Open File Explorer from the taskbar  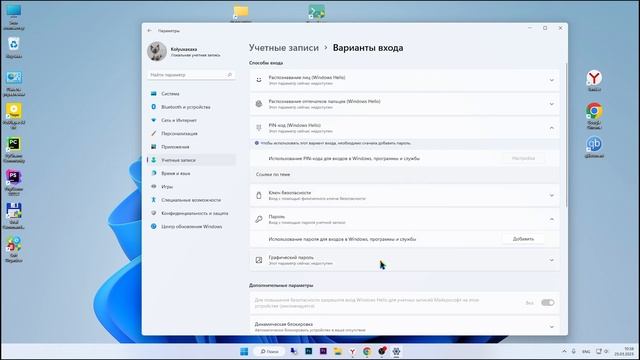pos(338,351)
